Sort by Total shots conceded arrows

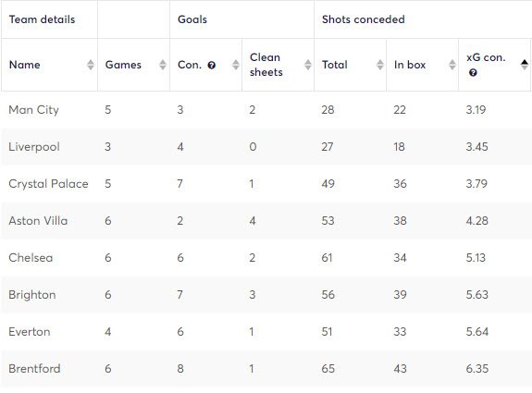pos(380,65)
